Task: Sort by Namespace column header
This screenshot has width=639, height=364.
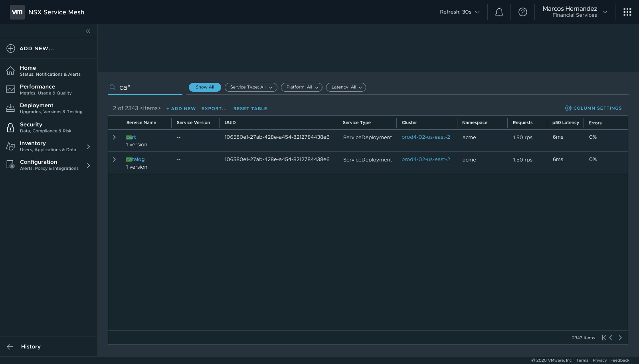Action: click(x=475, y=123)
